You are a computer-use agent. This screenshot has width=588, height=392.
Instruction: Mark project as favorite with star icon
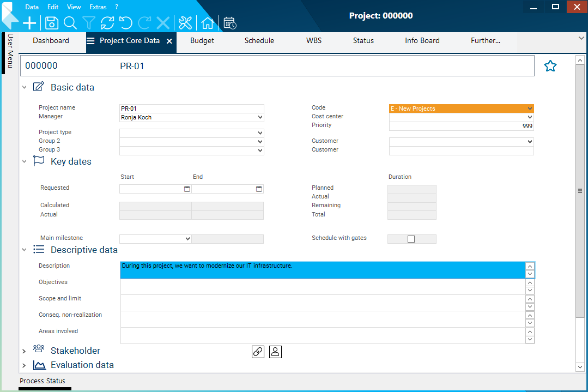point(550,67)
